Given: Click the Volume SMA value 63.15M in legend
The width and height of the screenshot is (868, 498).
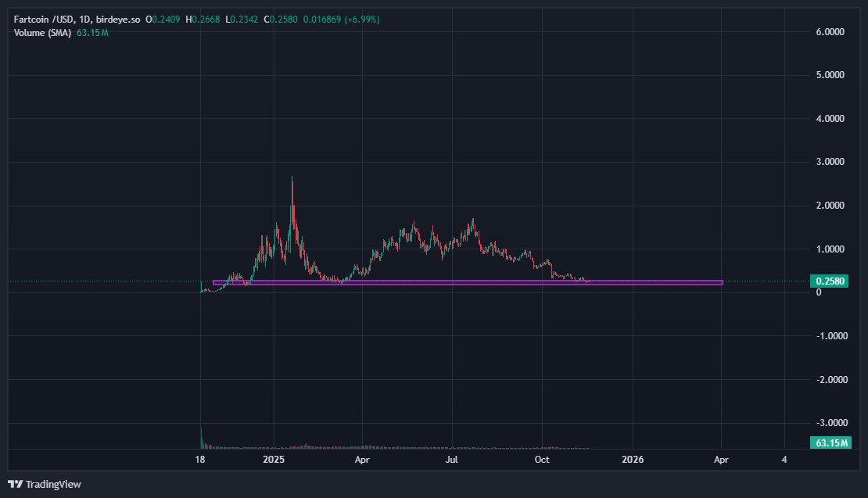Looking at the screenshot, I should point(92,33).
